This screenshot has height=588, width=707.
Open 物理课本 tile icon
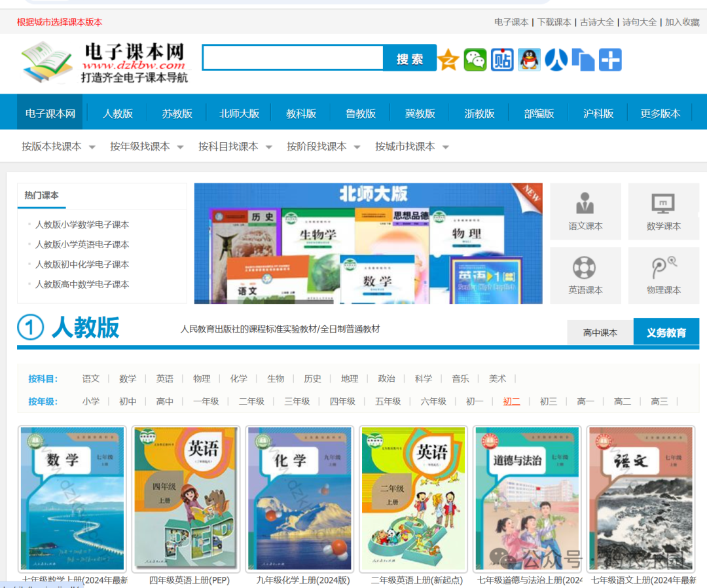pyautogui.click(x=663, y=275)
